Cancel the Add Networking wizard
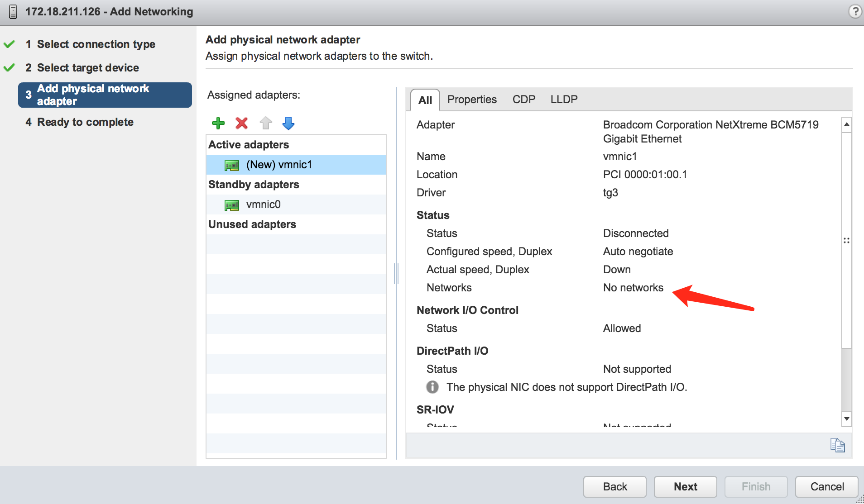The image size is (864, 504). pyautogui.click(x=826, y=486)
